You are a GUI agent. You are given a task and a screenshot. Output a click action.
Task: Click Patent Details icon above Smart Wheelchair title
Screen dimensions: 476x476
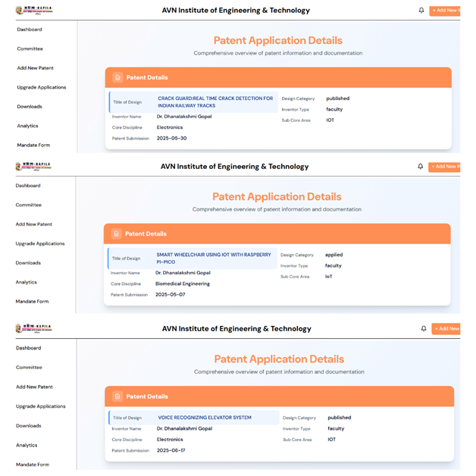pos(116,233)
